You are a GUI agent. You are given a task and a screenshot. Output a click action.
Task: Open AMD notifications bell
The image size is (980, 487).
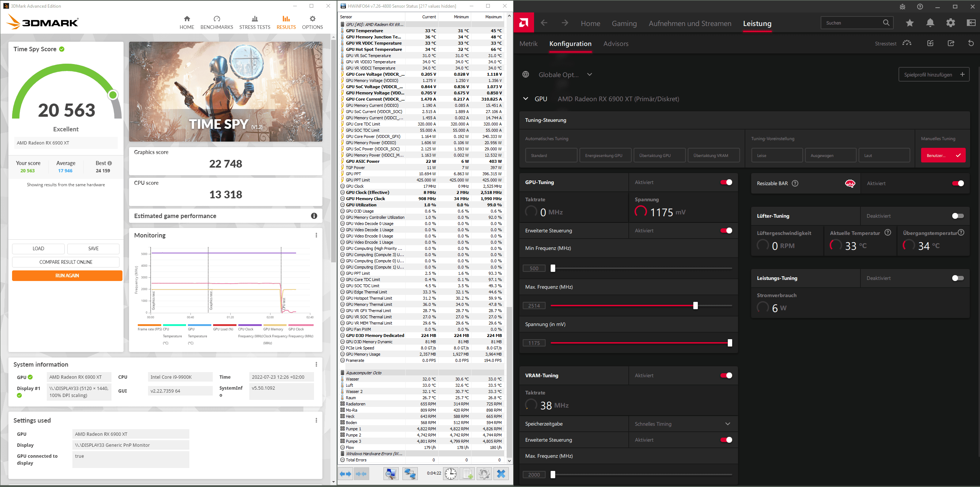point(930,23)
